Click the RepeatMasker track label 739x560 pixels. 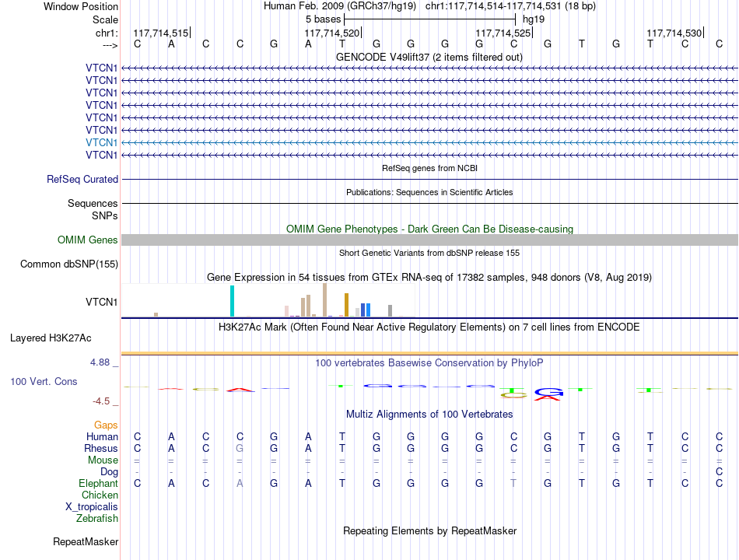click(x=86, y=541)
